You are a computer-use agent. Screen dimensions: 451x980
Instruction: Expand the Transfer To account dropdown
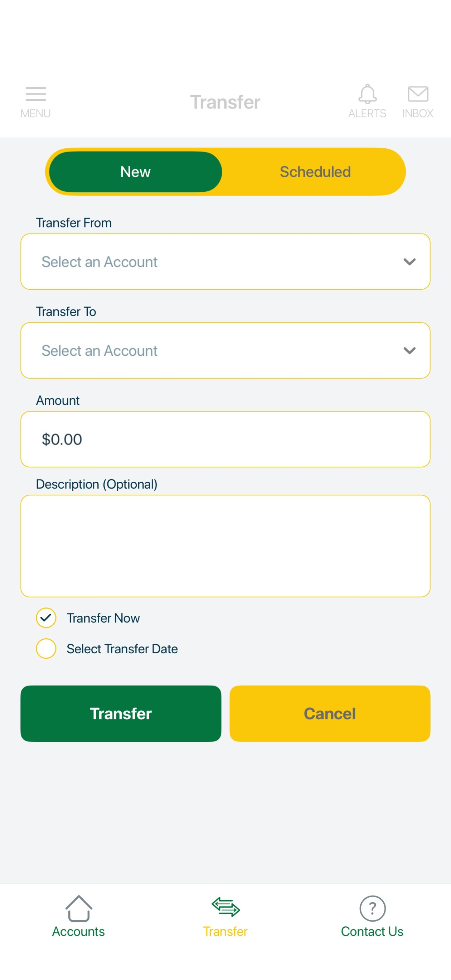click(x=225, y=350)
